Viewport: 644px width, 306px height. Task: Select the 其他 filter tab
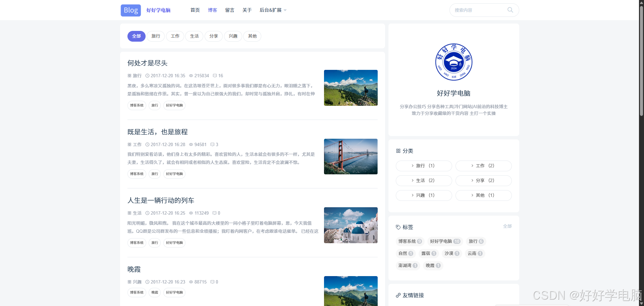click(x=252, y=36)
